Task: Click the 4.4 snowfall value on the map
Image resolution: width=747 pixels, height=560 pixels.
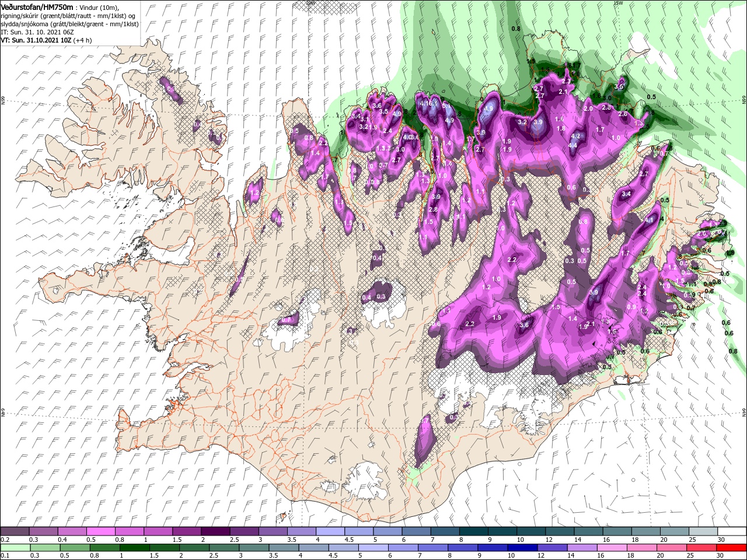Action: click(x=573, y=145)
